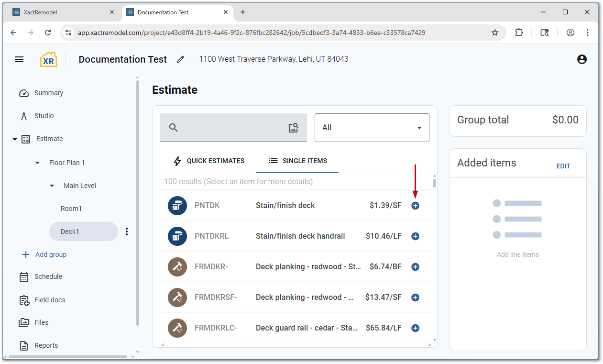The height and width of the screenshot is (364, 603).
Task: Collapse the Main Level tree item
Action: tap(52, 185)
